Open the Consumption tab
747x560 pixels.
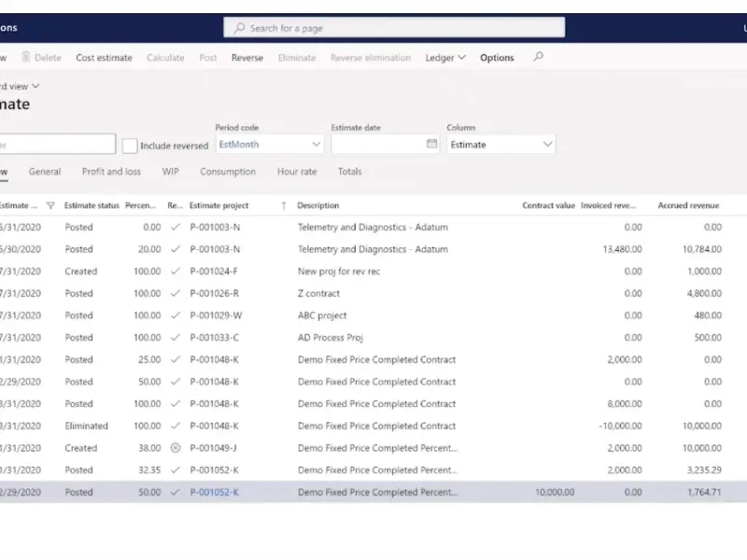(x=228, y=172)
